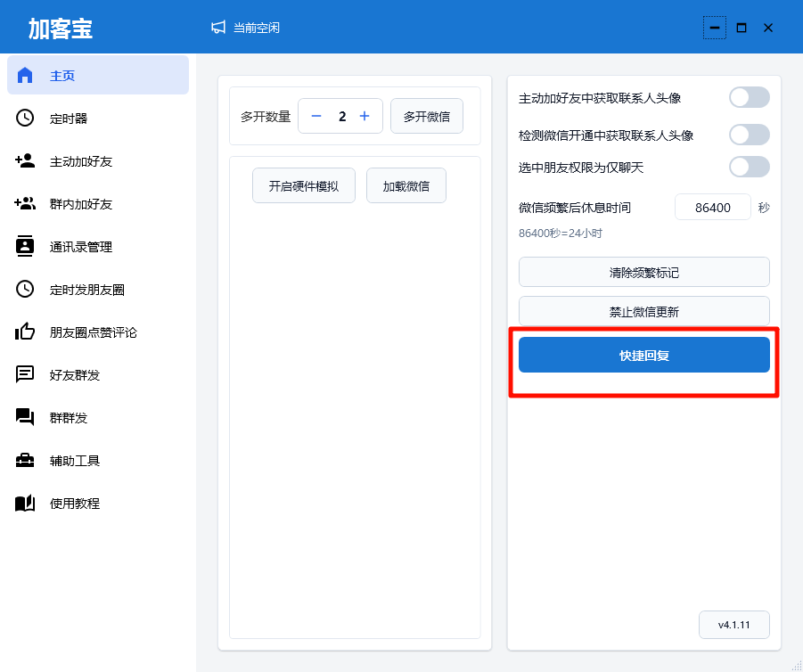Click the message icon beside 好友群发
This screenshot has height=672, width=803.
[x=25, y=374]
